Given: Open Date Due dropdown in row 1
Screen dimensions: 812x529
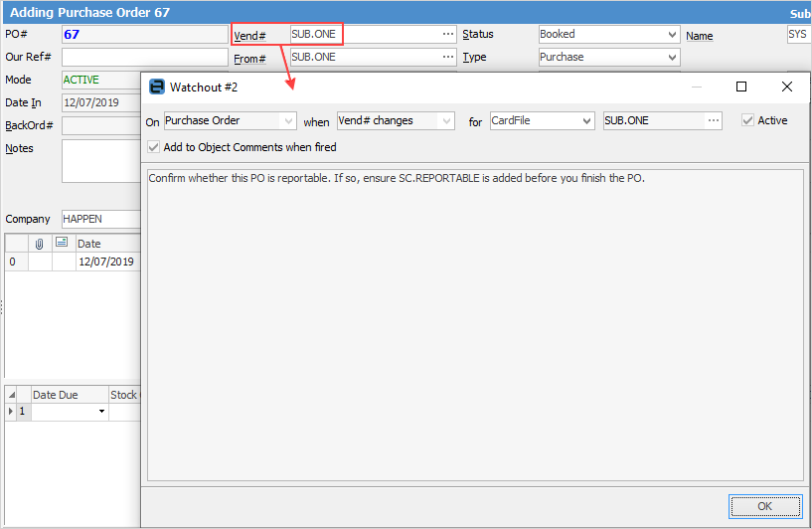Looking at the screenshot, I should pos(101,412).
